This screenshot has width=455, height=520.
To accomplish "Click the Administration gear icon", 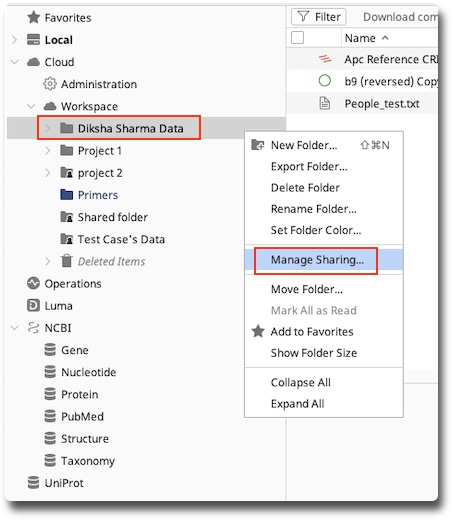I will 50,84.
